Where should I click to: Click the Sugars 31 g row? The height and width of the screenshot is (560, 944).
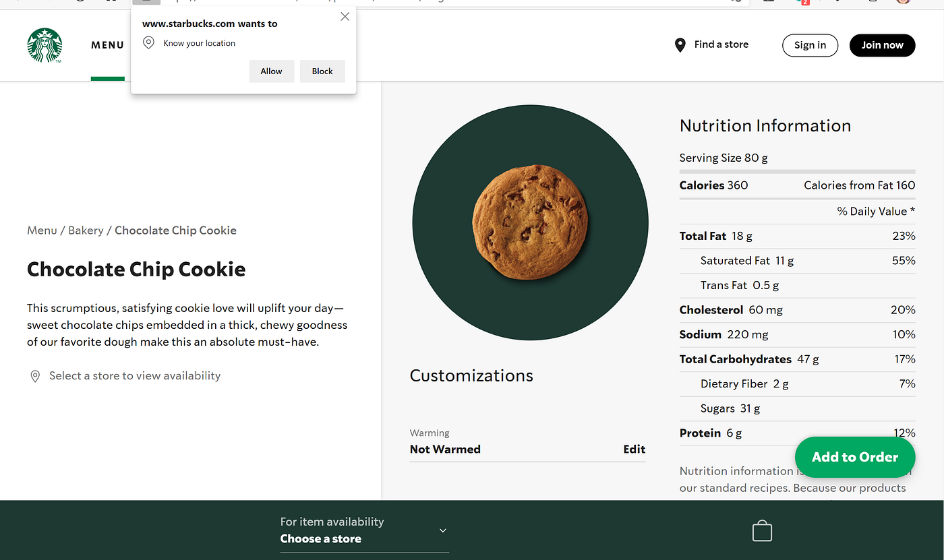[x=798, y=408]
